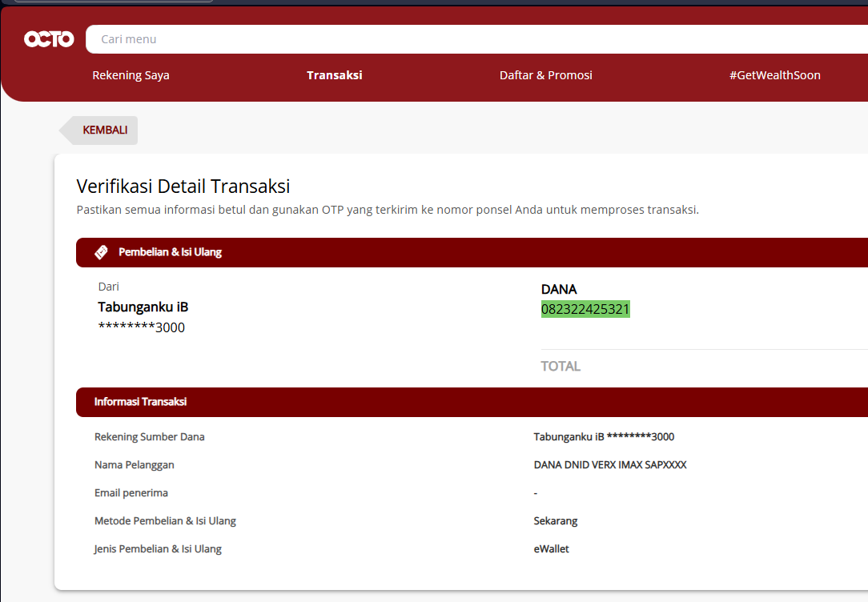Viewport: 868px width, 602px height.
Task: Open the Rekening Saya menu
Action: click(131, 75)
